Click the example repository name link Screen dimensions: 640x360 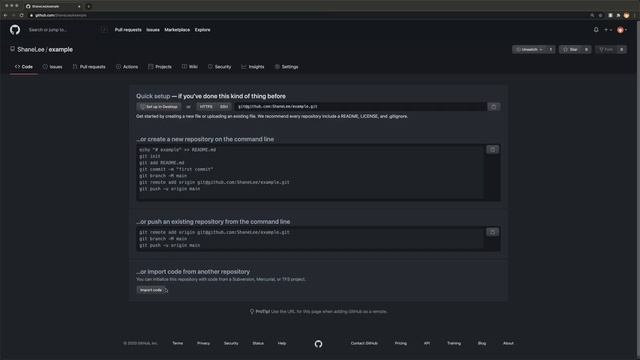tap(61, 49)
